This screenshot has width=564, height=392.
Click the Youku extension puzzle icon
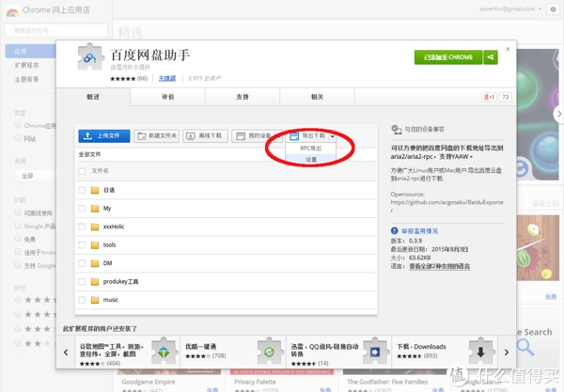(270, 351)
